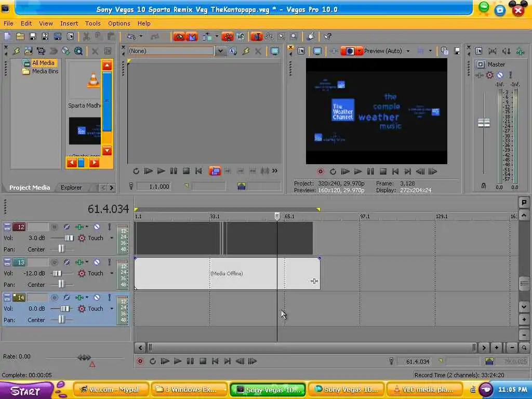Open the File menu
532x399 pixels.
click(8, 23)
